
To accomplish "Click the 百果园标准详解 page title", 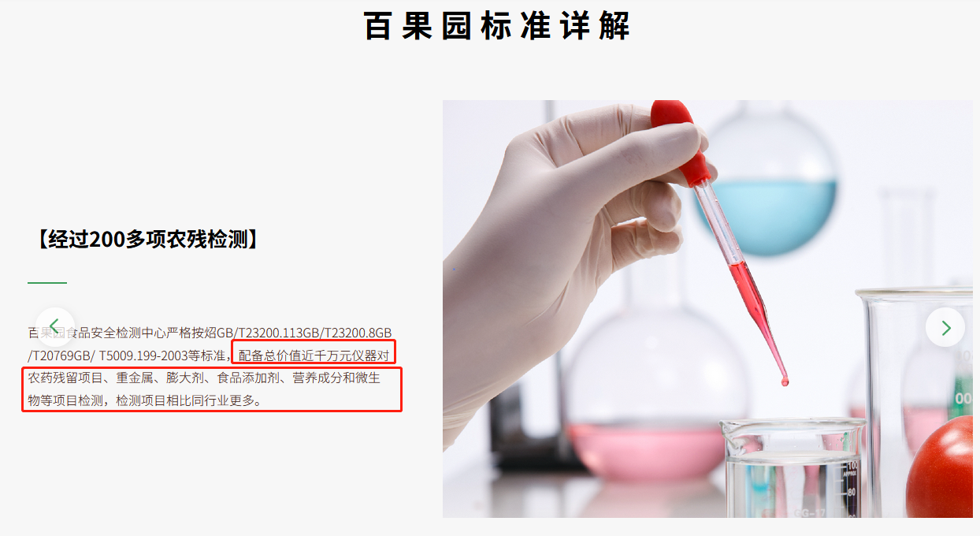I will click(497, 25).
